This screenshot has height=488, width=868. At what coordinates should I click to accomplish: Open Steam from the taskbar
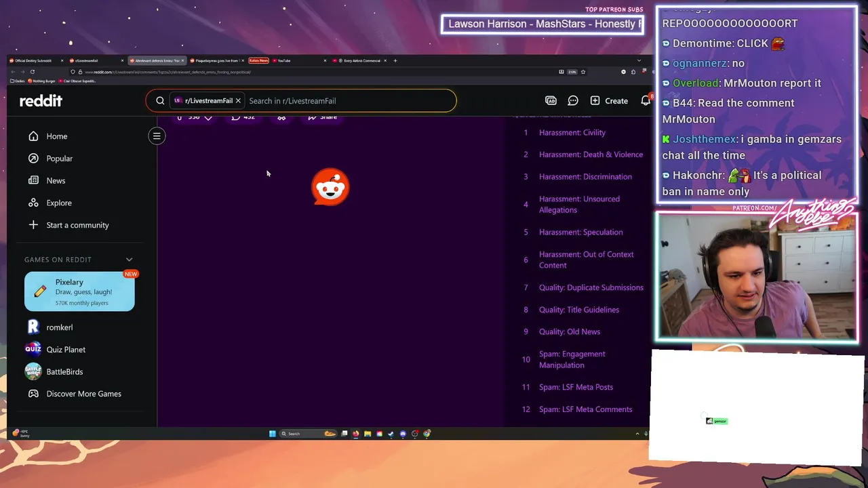click(x=391, y=434)
